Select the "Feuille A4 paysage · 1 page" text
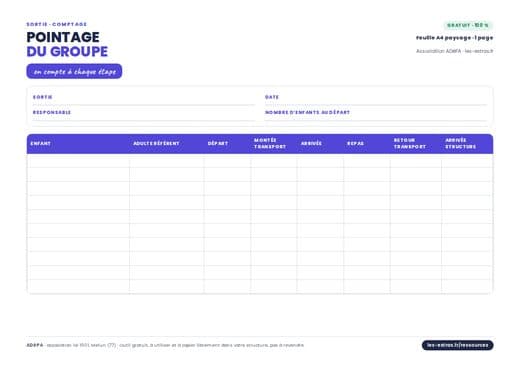This screenshot has width=520, height=368. pos(454,38)
